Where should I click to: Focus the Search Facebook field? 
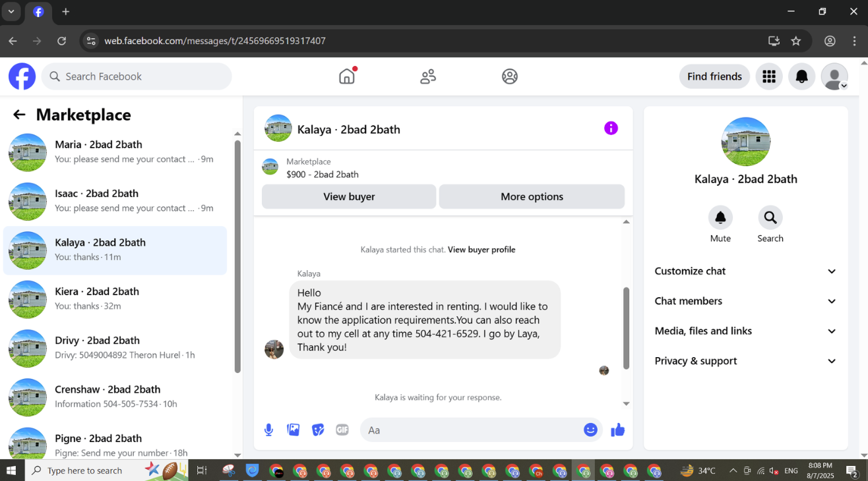(137, 76)
